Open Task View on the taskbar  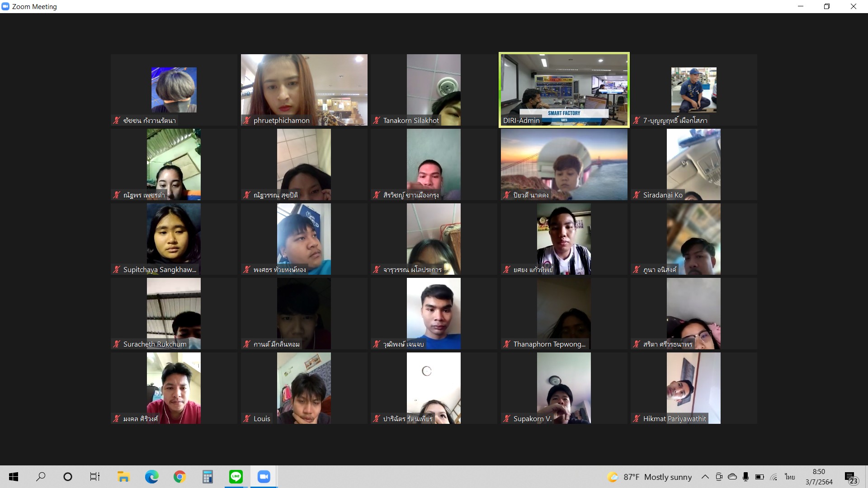[x=94, y=477]
